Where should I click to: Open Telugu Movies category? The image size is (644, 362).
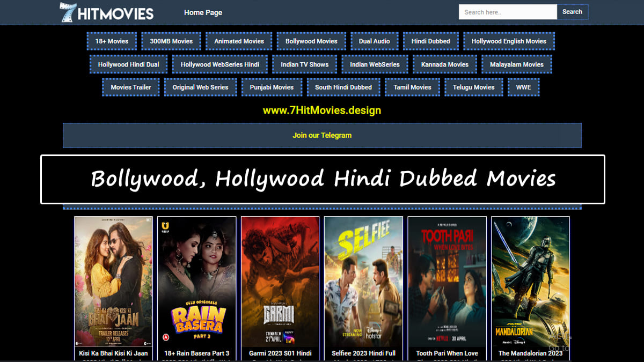(x=473, y=87)
